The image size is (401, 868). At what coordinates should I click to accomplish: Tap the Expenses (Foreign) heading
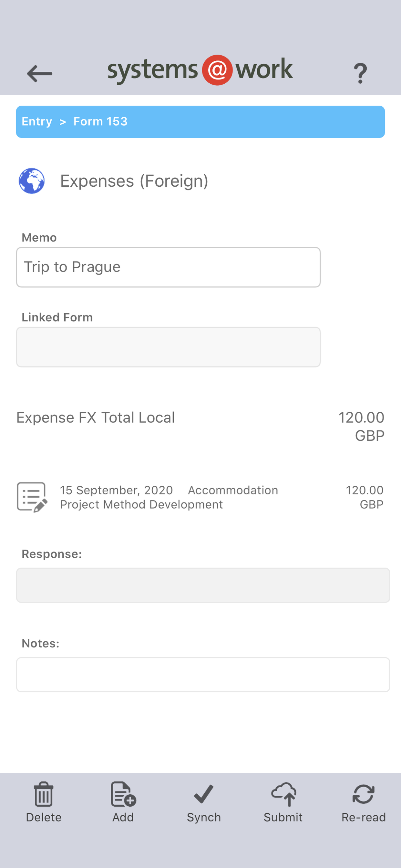pyautogui.click(x=134, y=181)
